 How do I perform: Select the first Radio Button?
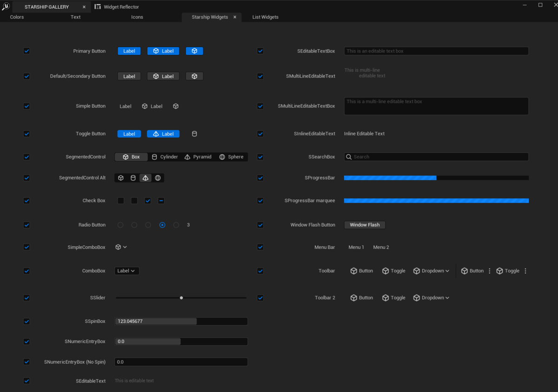pos(120,225)
